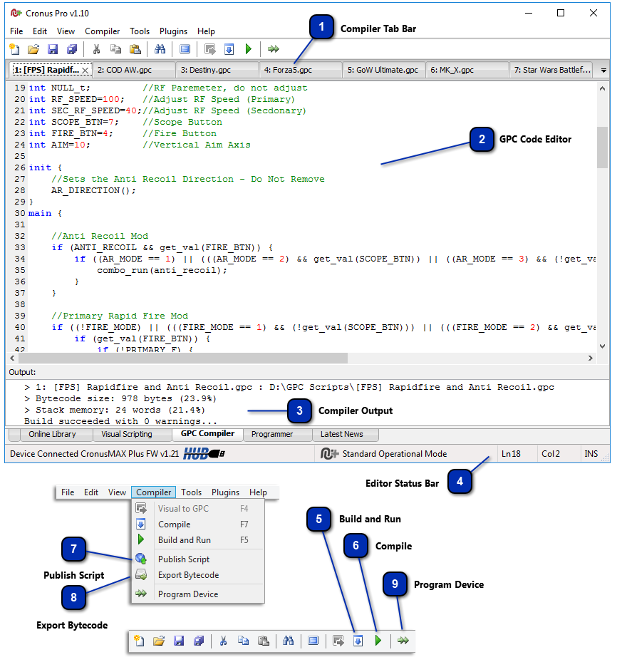Click Paste clipboard icon in main window toolbar
Screen dimensions: 617x672
coord(135,49)
